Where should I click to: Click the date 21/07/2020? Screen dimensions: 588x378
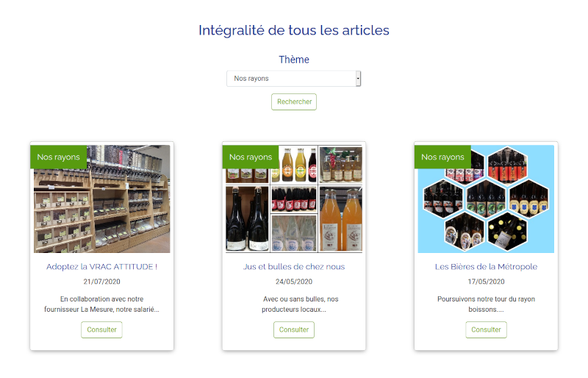point(101,282)
